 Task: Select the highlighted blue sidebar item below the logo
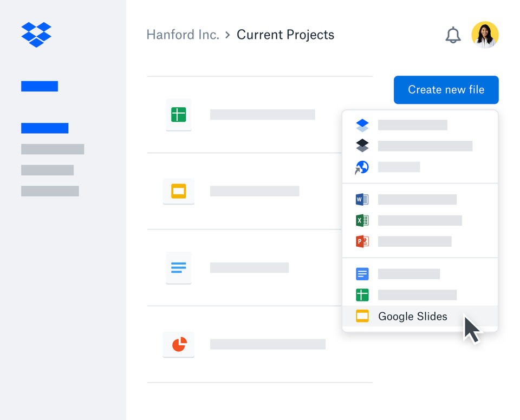point(40,86)
